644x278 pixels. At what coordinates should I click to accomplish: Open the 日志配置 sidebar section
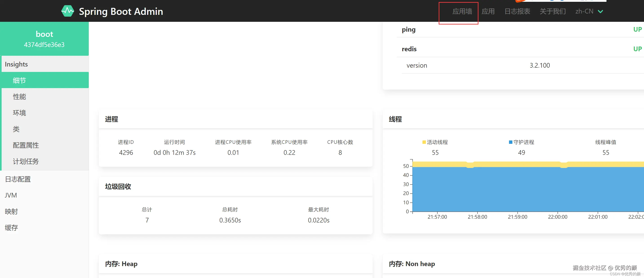[x=18, y=179]
